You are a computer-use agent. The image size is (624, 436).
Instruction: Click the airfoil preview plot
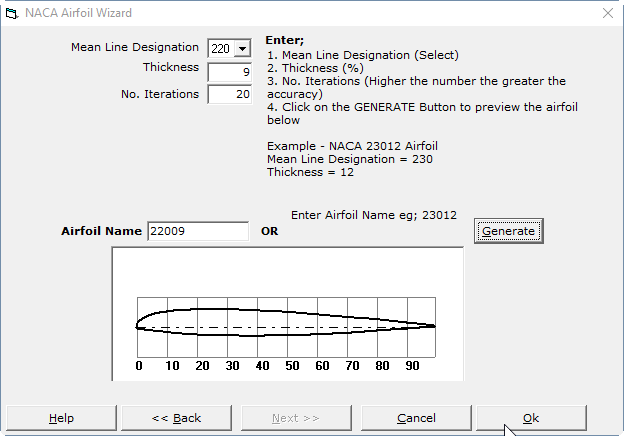click(288, 314)
